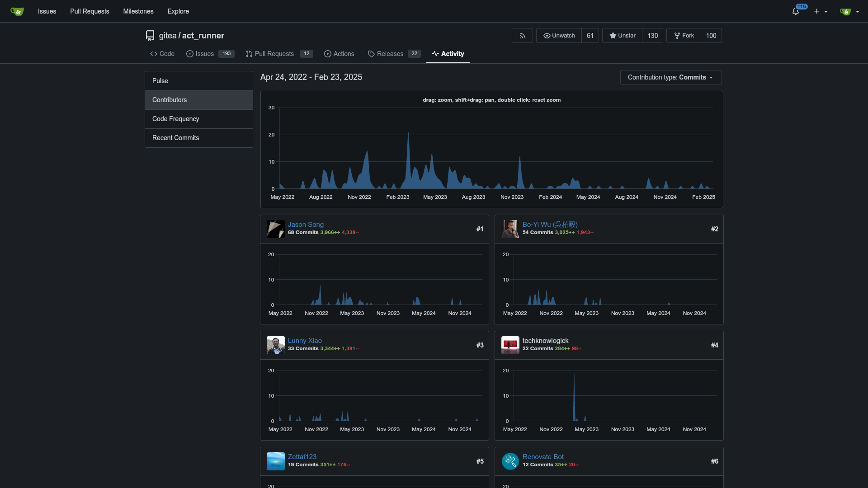Click the RSS feed icon button
Screen dimensions: 868x488
click(x=522, y=36)
